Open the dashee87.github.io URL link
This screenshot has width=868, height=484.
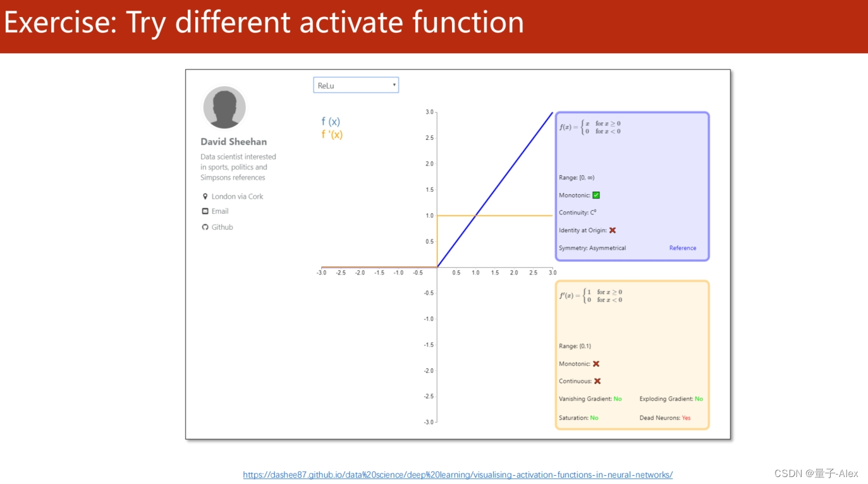click(458, 475)
